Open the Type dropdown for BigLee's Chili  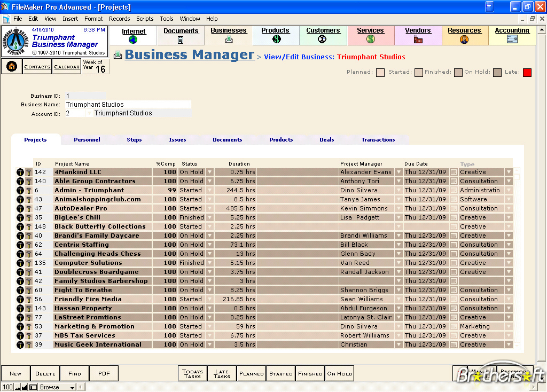(509, 217)
